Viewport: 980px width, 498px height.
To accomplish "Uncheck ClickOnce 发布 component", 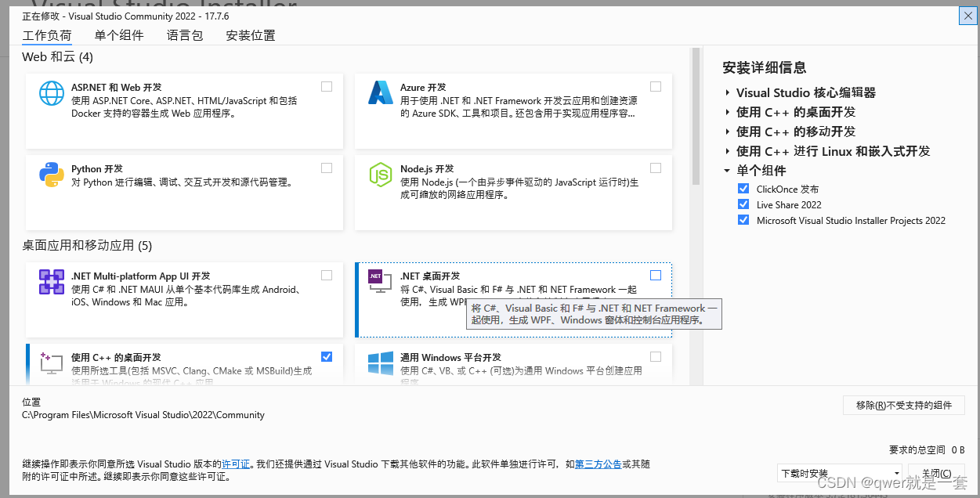I will click(x=743, y=189).
